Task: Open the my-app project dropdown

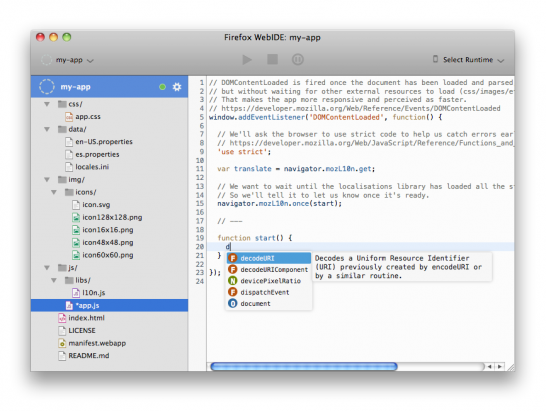Action: (68, 60)
